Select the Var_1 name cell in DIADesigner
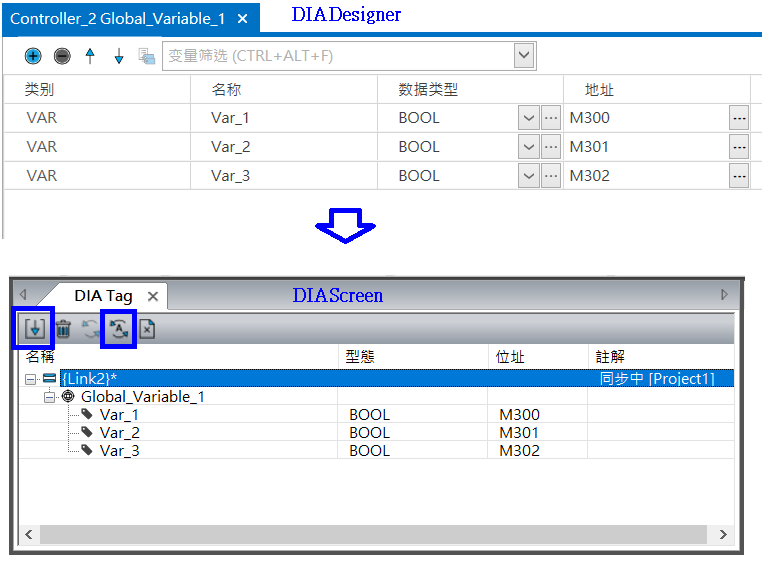This screenshot has width=762, height=576. pos(284,118)
